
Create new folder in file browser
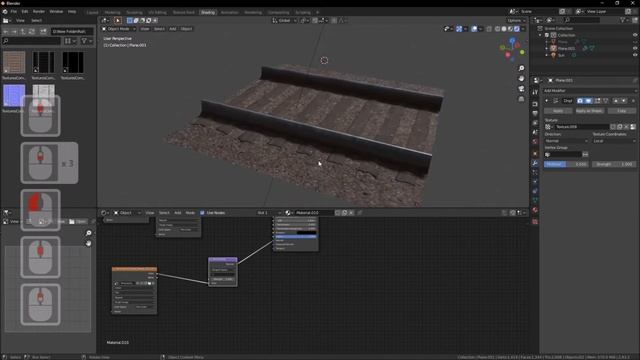click(43, 31)
